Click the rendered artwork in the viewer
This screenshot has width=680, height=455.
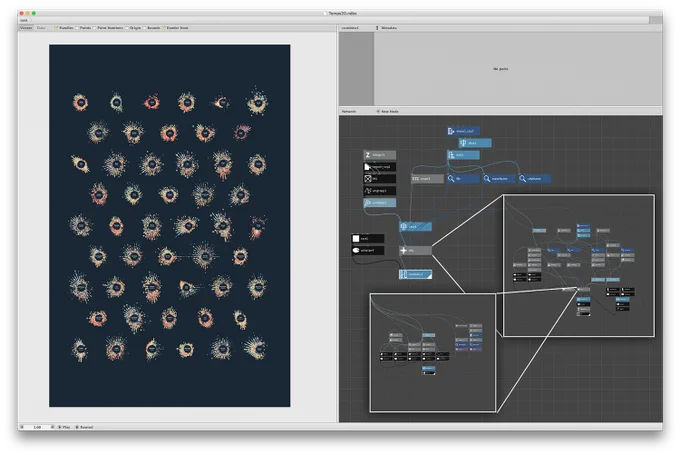[170, 226]
